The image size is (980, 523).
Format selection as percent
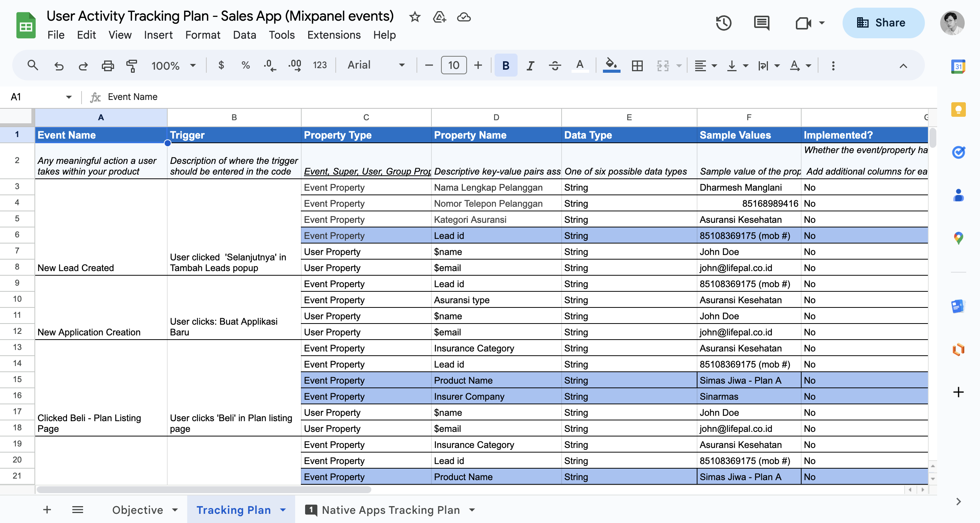pyautogui.click(x=245, y=65)
